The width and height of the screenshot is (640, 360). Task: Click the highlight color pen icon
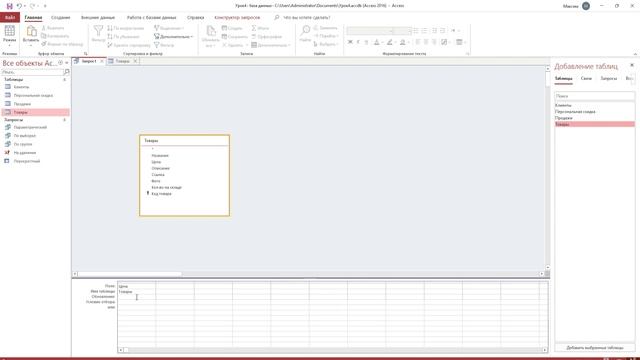coord(389,42)
